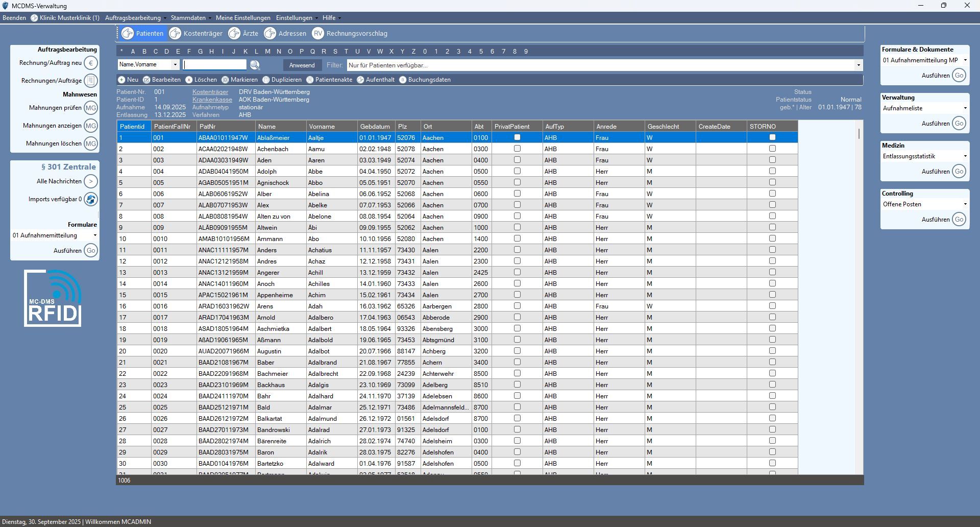
Task: Click the Go icon under Entlassungsstatistik
Action: (x=959, y=172)
